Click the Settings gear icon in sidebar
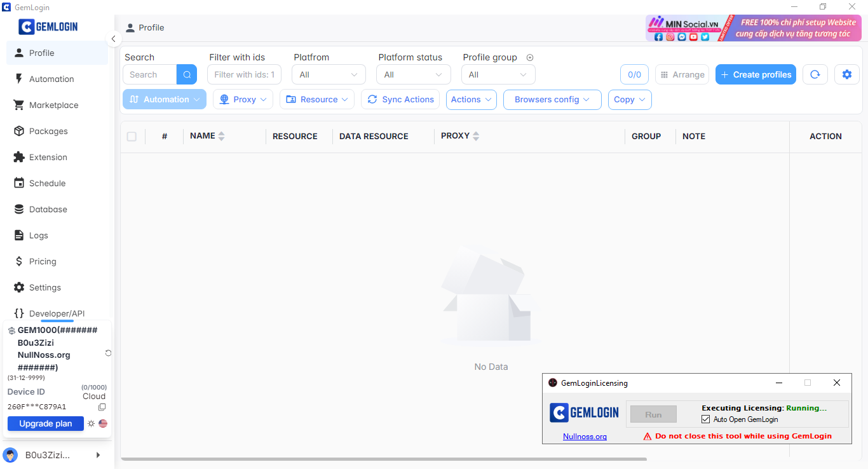The height and width of the screenshot is (469, 868). click(18, 287)
